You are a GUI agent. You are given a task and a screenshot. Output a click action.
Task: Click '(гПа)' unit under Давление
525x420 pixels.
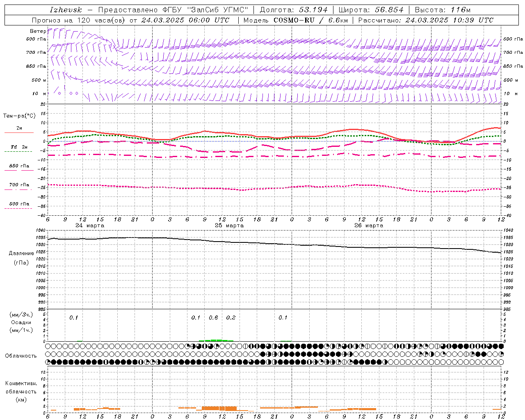pyautogui.click(x=21, y=262)
